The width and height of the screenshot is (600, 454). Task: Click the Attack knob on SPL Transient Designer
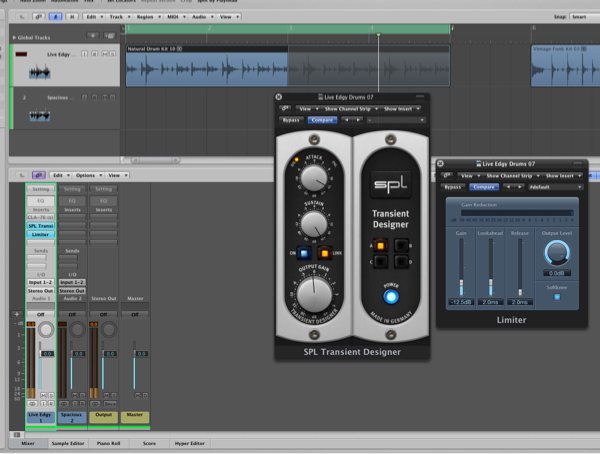point(314,178)
